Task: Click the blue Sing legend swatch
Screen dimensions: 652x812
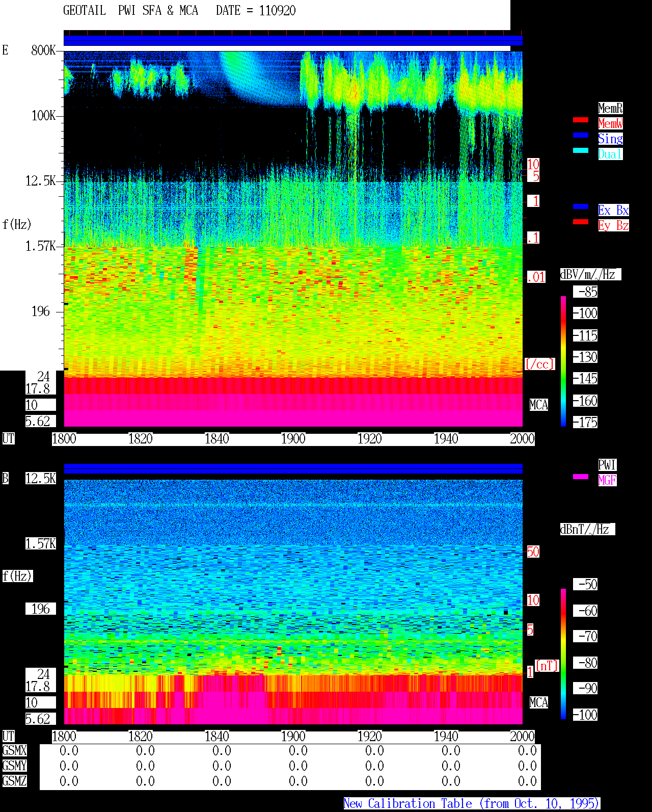Action: coord(581,135)
